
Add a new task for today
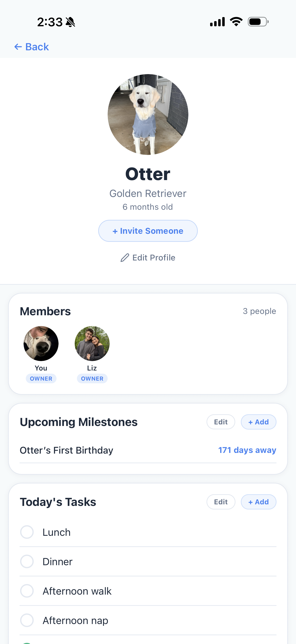[x=259, y=502]
